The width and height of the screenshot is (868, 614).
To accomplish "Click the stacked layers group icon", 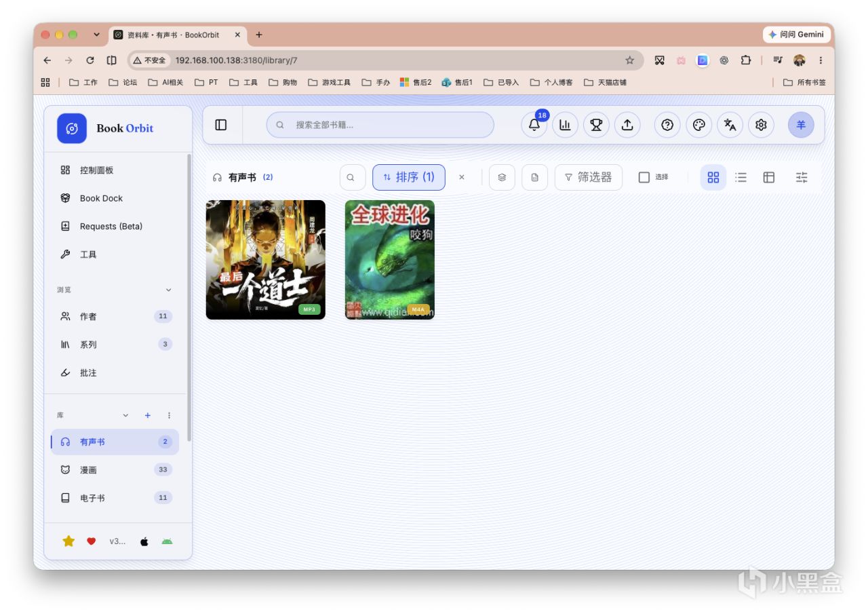I will pos(502,177).
